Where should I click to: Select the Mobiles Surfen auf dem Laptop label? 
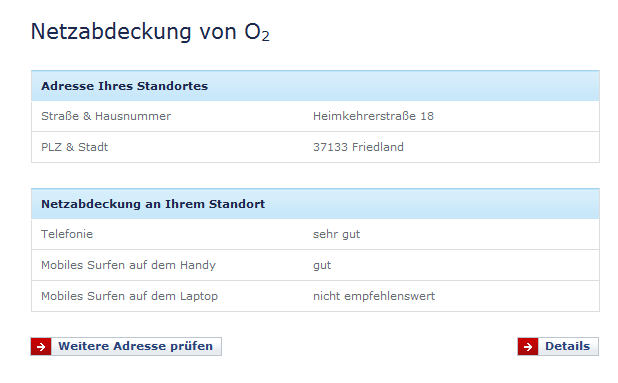click(129, 296)
